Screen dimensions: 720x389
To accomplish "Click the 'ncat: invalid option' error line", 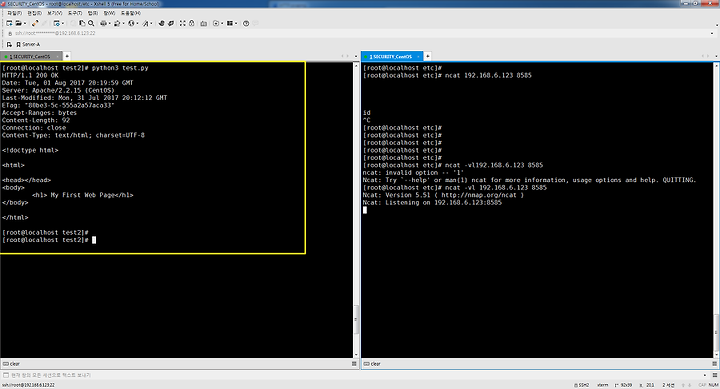I will [413, 173].
